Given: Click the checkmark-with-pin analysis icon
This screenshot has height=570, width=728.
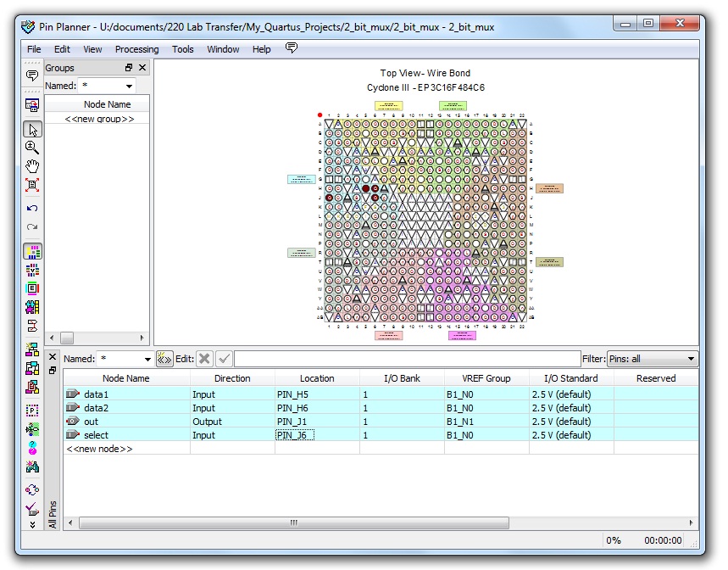Looking at the screenshot, I should [32, 509].
